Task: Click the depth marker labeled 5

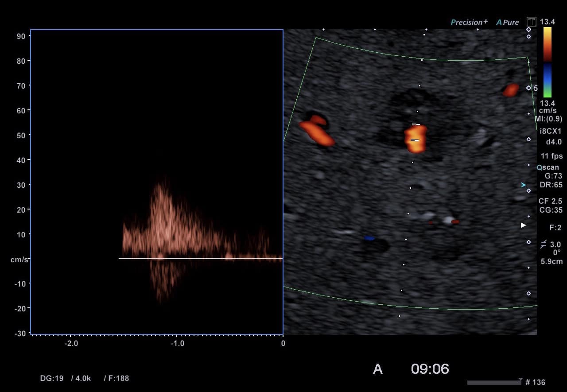Action: coord(535,88)
